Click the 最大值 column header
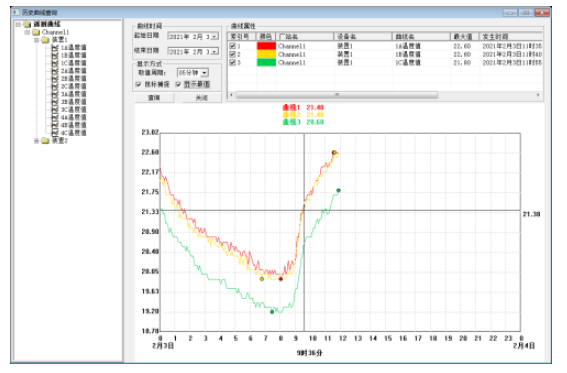The height and width of the screenshot is (373, 567). (465, 37)
